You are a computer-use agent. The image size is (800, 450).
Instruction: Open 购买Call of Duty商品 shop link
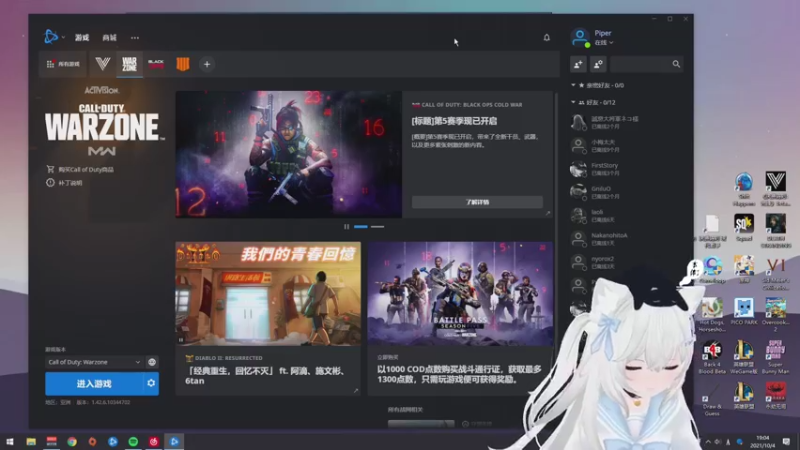pyautogui.click(x=80, y=169)
